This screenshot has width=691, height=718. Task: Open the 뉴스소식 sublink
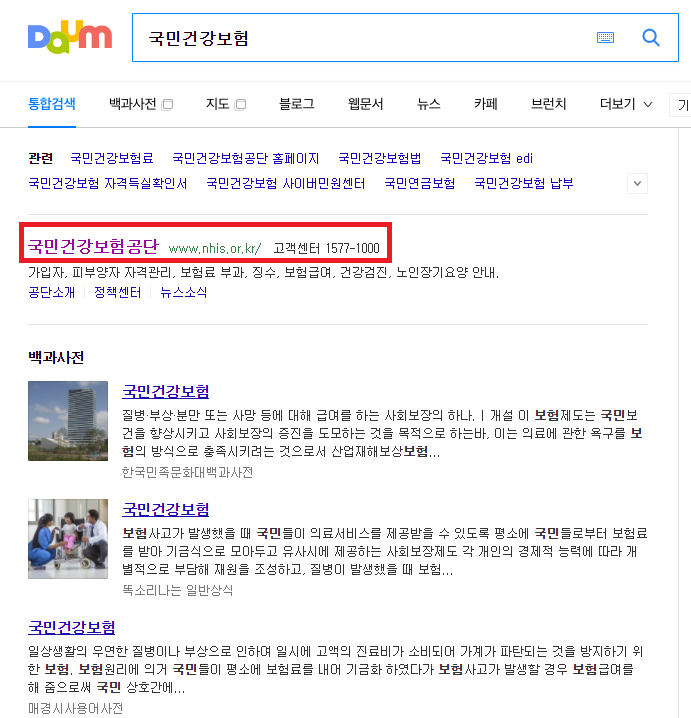(183, 292)
